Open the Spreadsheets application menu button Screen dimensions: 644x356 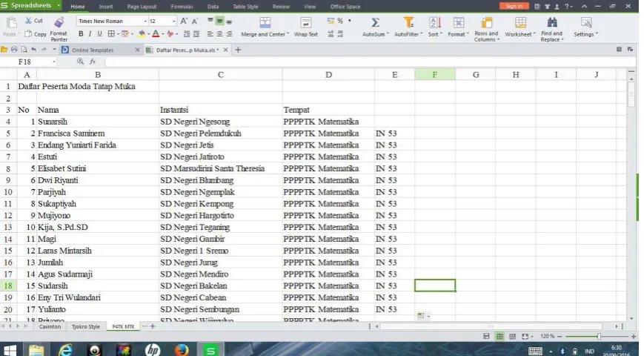(x=31, y=5)
